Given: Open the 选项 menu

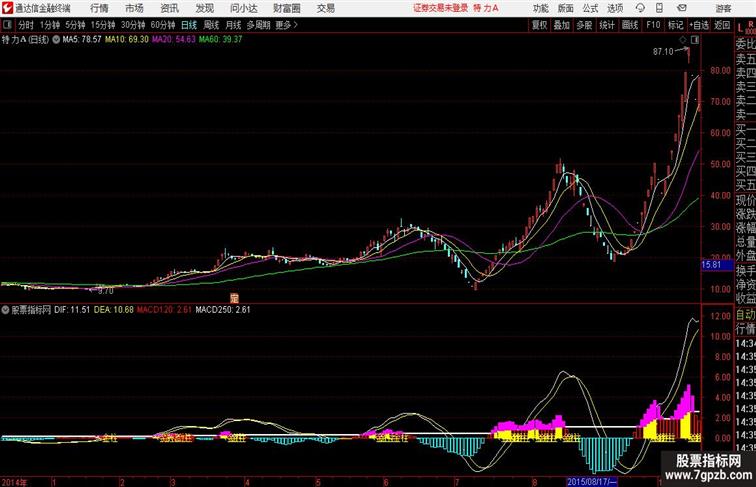Looking at the screenshot, I should 615,8.
